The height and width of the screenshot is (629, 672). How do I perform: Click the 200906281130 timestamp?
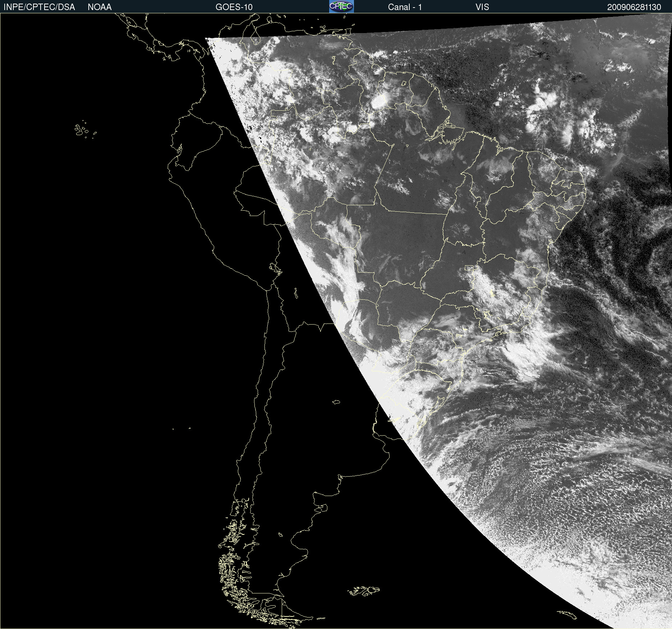(x=634, y=7)
